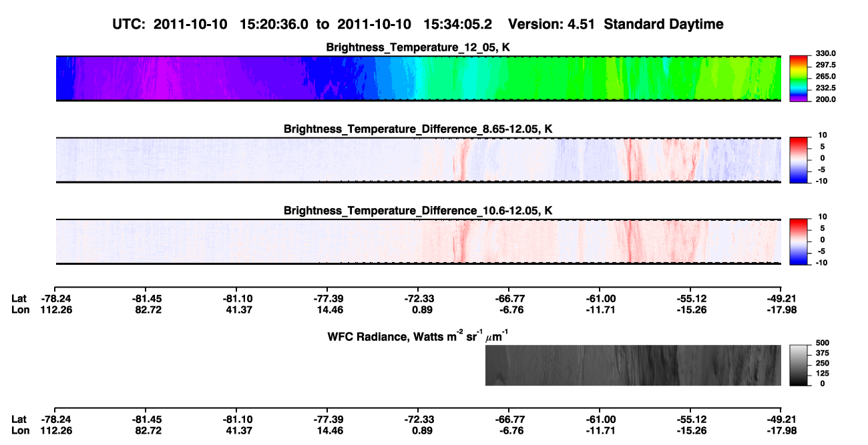Select the 8.65-12.05 temperature difference image strip
This screenshot has width=868, height=445.
418,160
